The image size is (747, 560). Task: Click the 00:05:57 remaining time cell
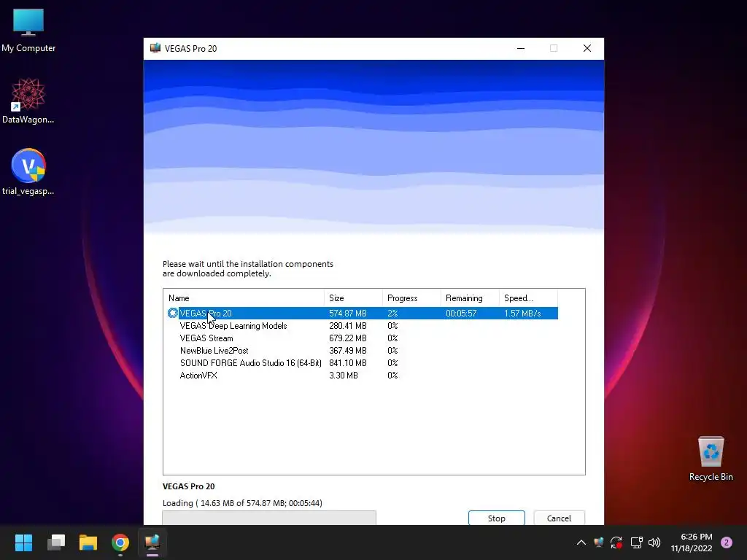point(461,314)
